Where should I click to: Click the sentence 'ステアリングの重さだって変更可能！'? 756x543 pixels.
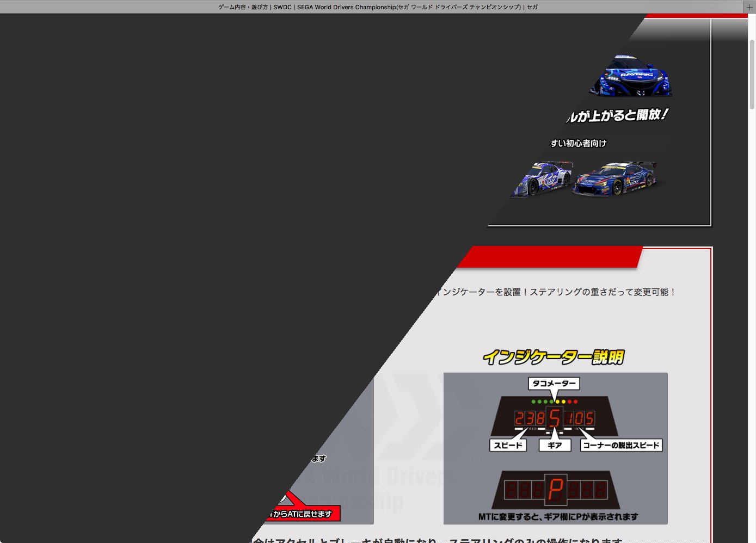(x=603, y=292)
